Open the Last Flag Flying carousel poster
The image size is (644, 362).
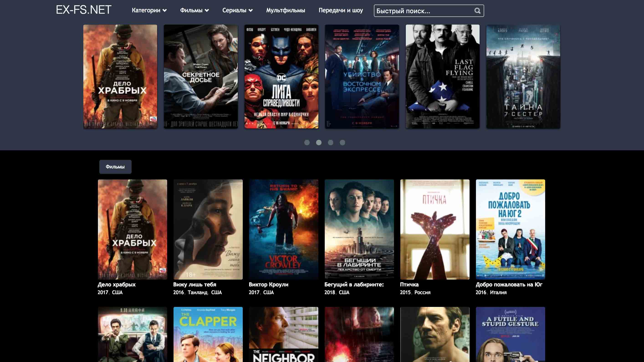pyautogui.click(x=442, y=76)
